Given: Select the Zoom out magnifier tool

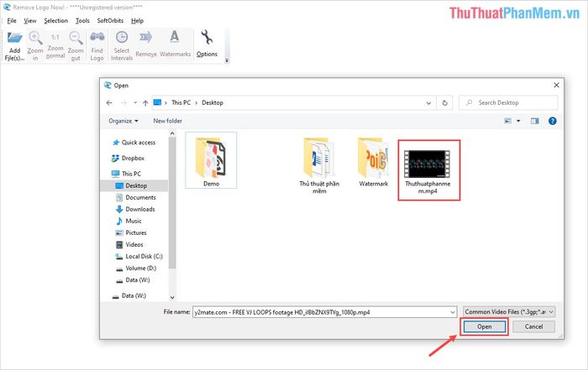Looking at the screenshot, I should point(76,46).
